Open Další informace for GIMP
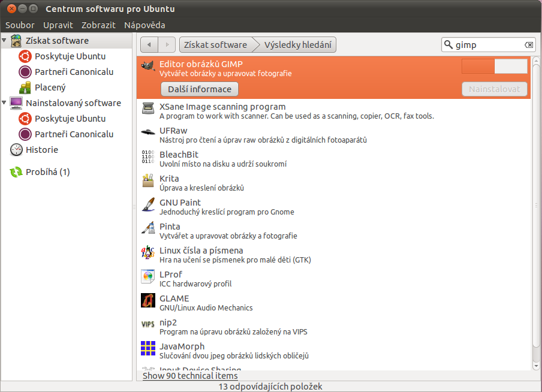Screen dimensions: 542x392 tap(200, 89)
